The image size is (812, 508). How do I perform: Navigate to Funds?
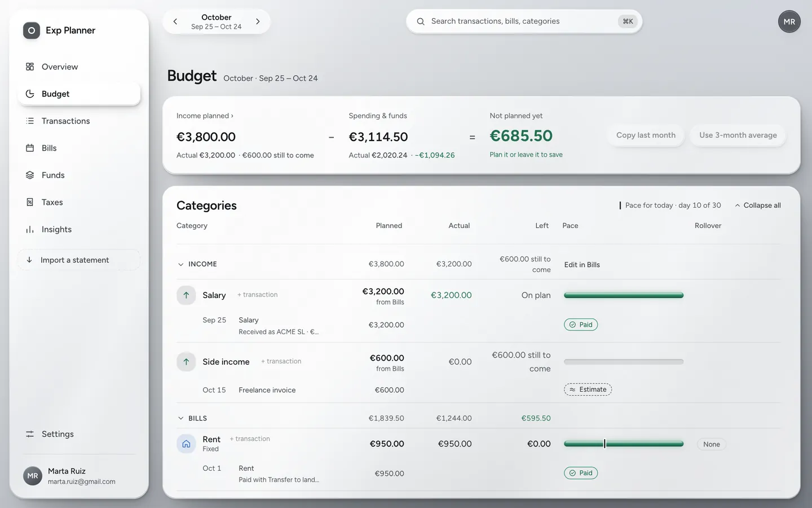[x=79, y=175]
